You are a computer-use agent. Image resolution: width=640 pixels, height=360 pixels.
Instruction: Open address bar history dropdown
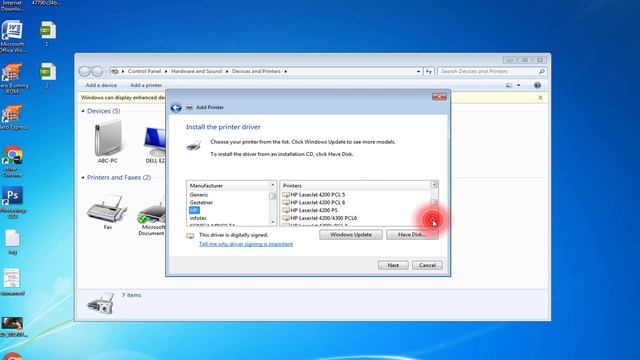[418, 71]
